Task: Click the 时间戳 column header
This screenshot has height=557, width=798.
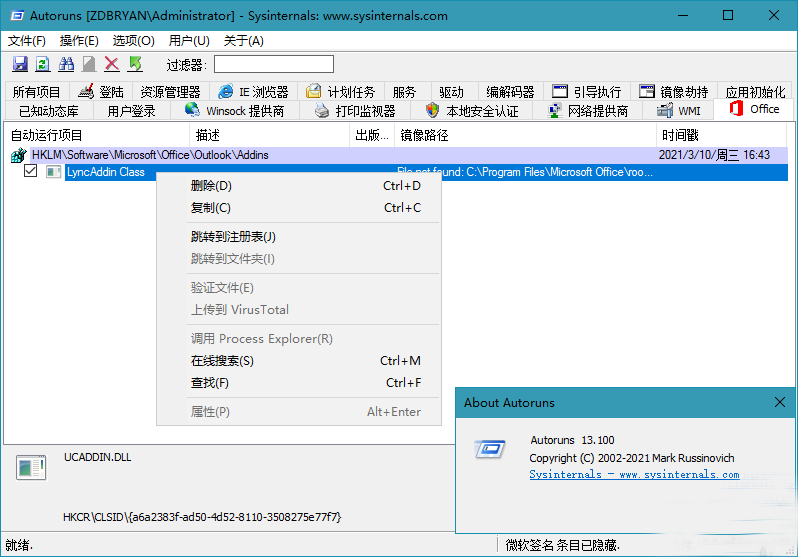Action: pos(721,135)
